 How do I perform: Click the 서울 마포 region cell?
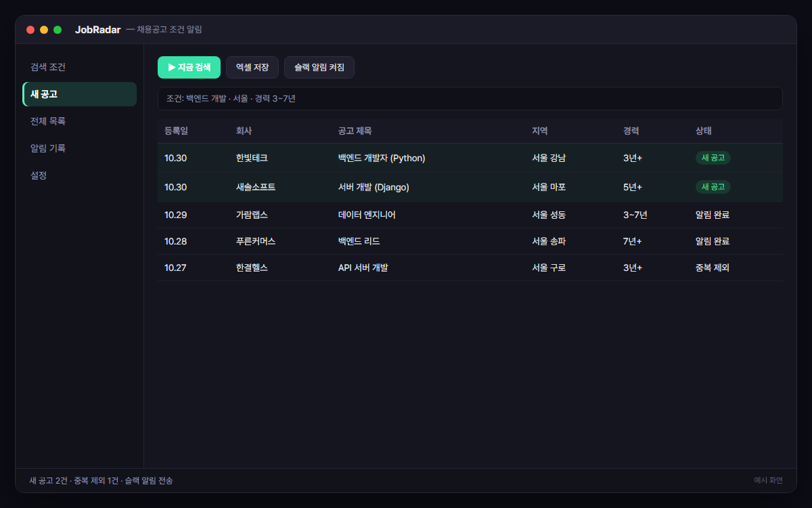[x=549, y=187]
